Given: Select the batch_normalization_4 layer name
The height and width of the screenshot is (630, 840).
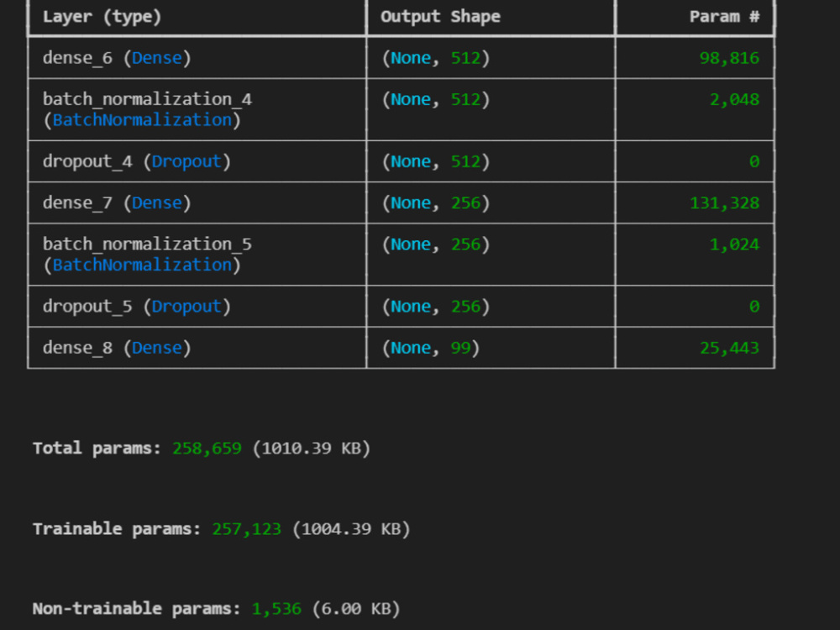Looking at the screenshot, I should click(147, 99).
